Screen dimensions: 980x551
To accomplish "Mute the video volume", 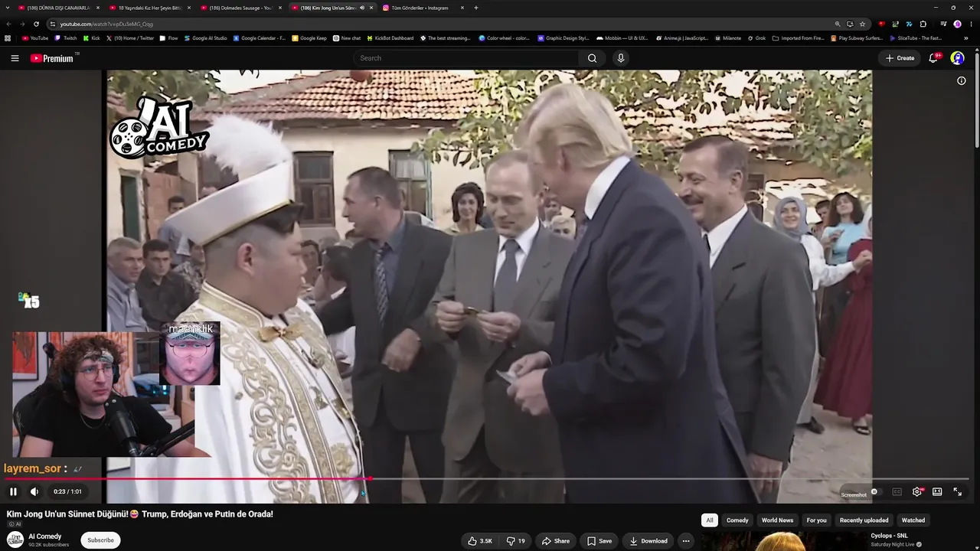I will tap(34, 491).
